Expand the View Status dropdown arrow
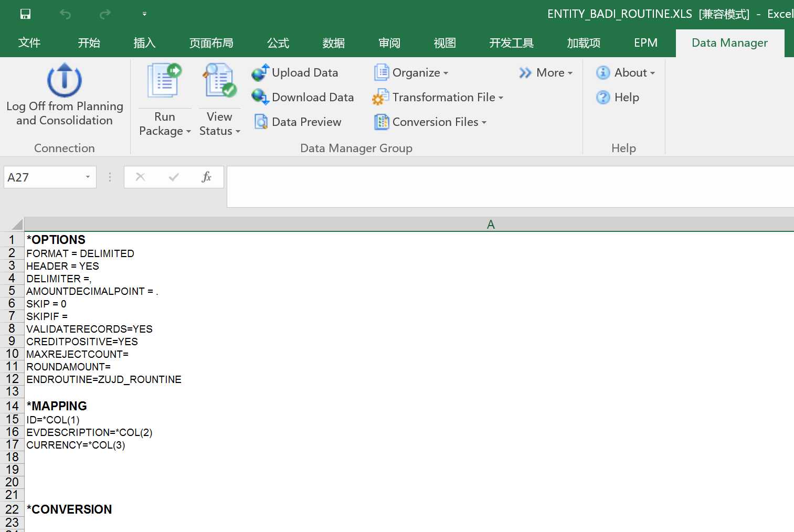794x532 pixels. tap(238, 131)
